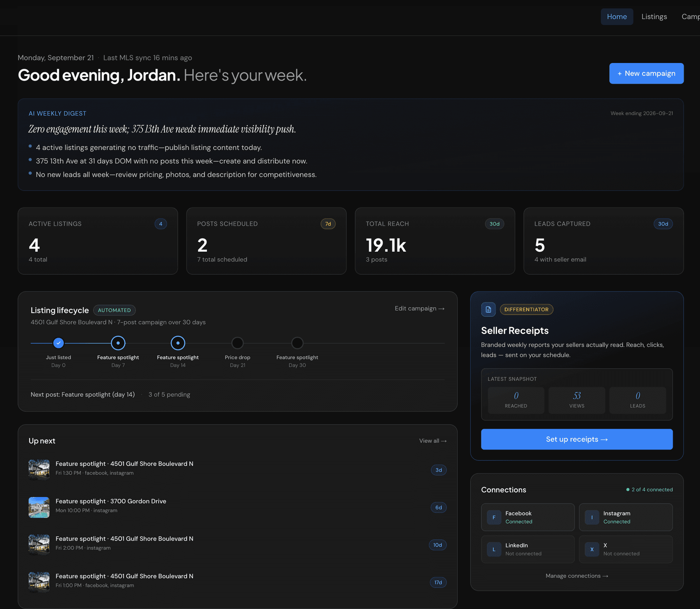Click the Active Listings count badge 4
Screen dimensions: 700x609
pos(161,224)
